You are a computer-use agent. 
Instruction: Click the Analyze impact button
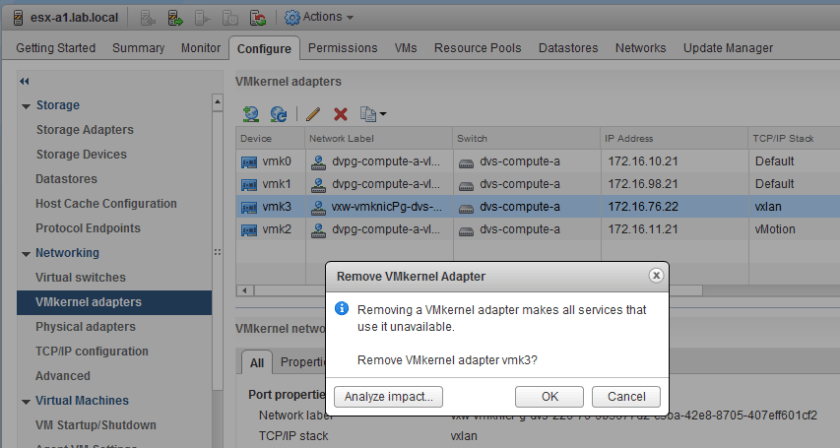tap(388, 396)
